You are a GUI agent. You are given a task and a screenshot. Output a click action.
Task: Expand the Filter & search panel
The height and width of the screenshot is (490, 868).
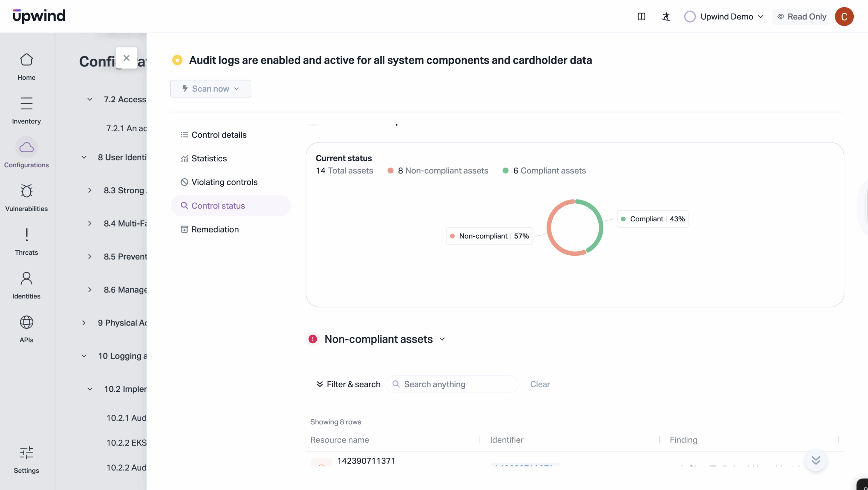pyautogui.click(x=348, y=384)
